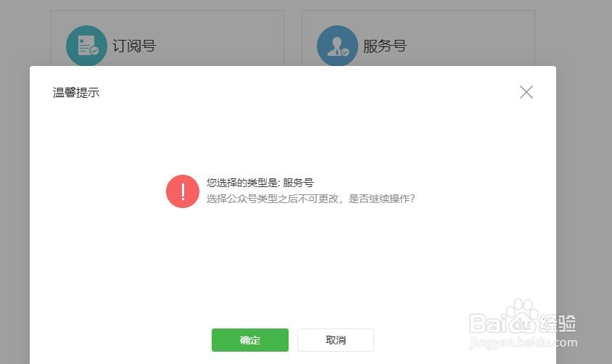Select the 服务号 account type icon

[x=337, y=46]
